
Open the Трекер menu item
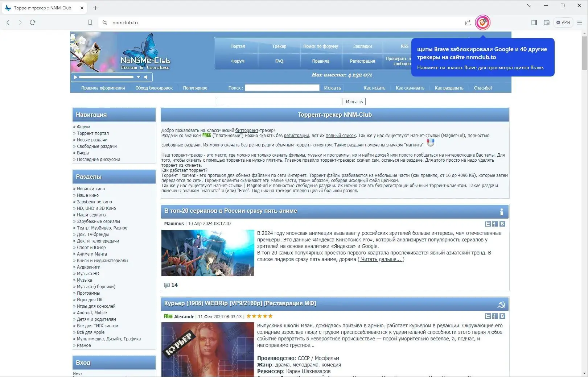click(x=279, y=46)
